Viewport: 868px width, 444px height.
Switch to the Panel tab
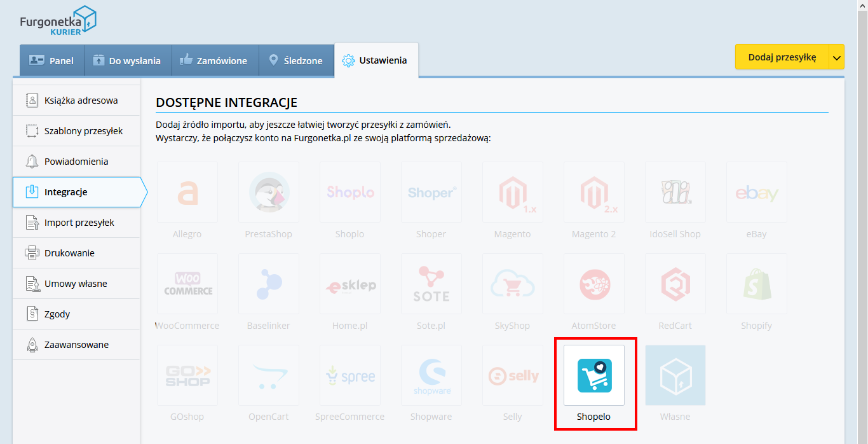click(x=51, y=60)
